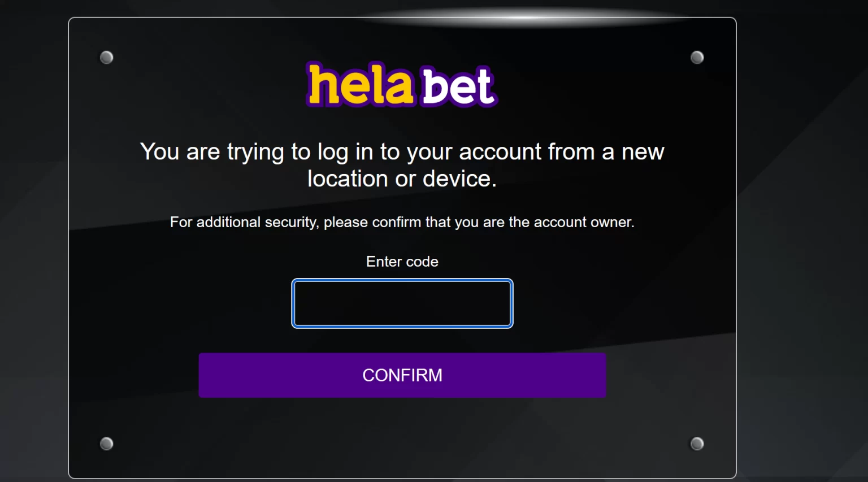
Task: Click the white "bet" part of logo
Action: (x=458, y=86)
